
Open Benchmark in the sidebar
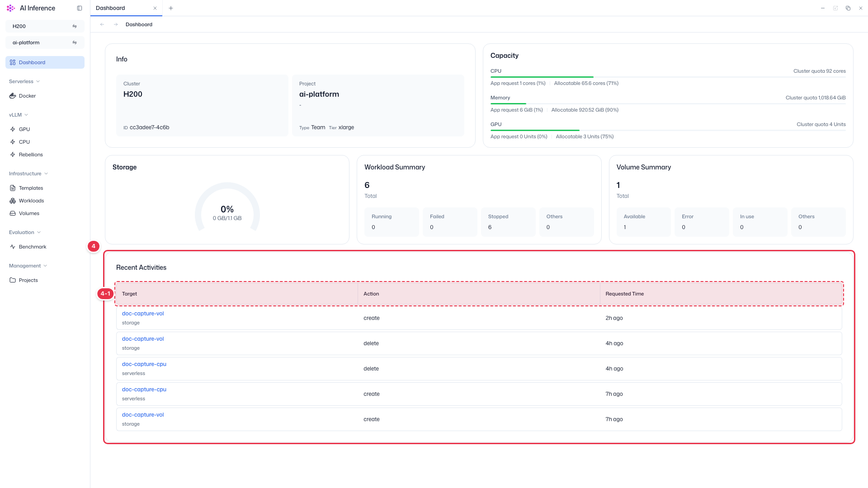click(x=45, y=247)
